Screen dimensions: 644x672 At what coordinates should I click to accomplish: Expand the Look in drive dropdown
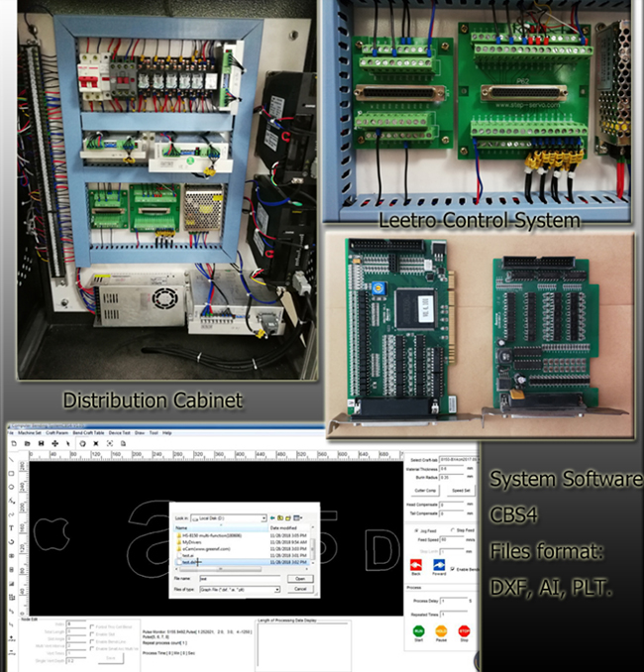(x=264, y=517)
